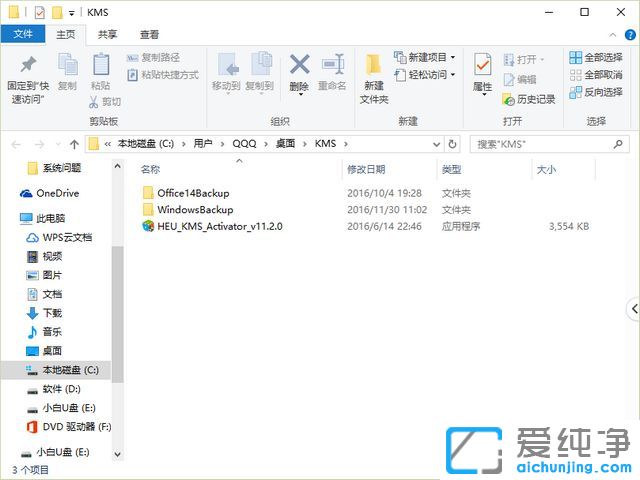Click navigation pane scroll down arrow
The width and height of the screenshot is (640, 480).
[x=118, y=454]
